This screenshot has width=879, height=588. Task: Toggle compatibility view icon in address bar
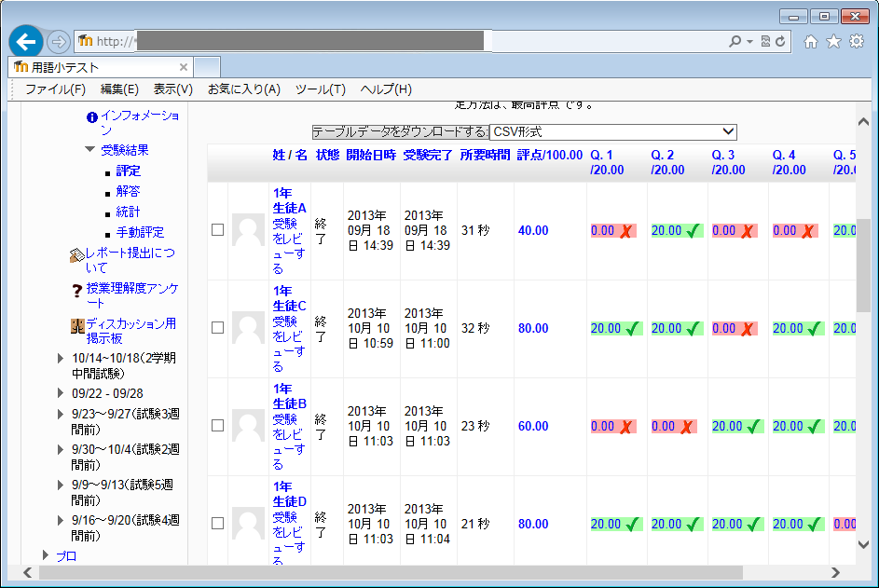coord(765,41)
